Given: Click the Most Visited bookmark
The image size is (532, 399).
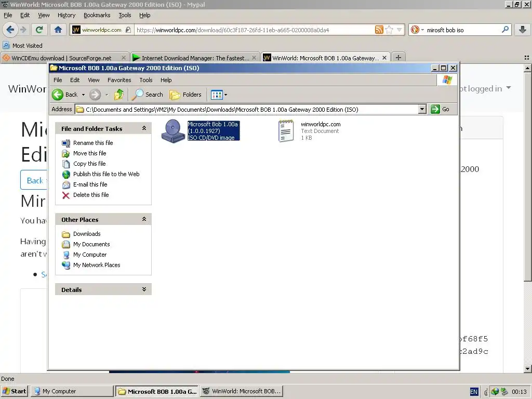Looking at the screenshot, I should coord(23,46).
